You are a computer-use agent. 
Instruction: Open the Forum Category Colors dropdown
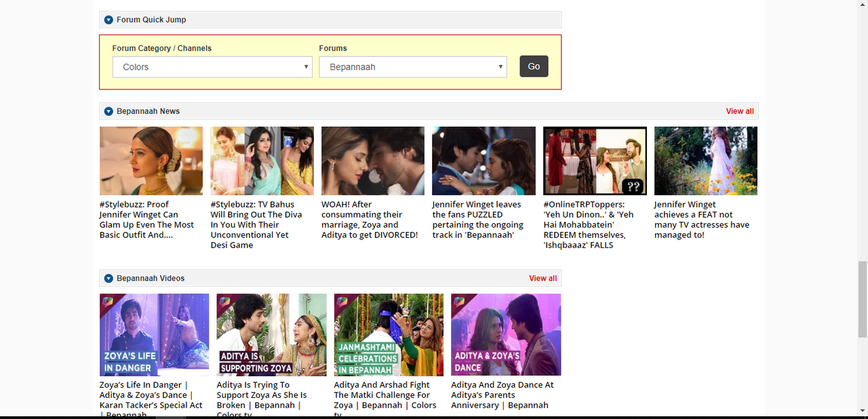pos(212,66)
